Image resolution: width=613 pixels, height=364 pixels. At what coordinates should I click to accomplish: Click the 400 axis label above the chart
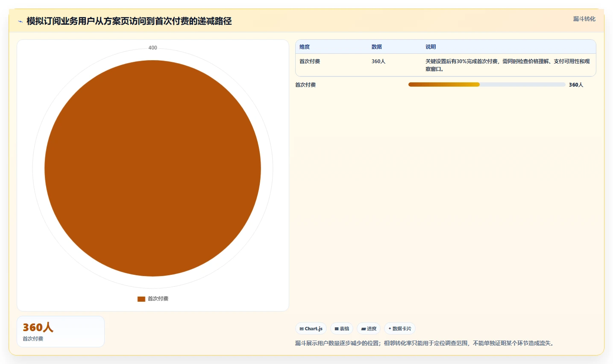[x=153, y=48]
